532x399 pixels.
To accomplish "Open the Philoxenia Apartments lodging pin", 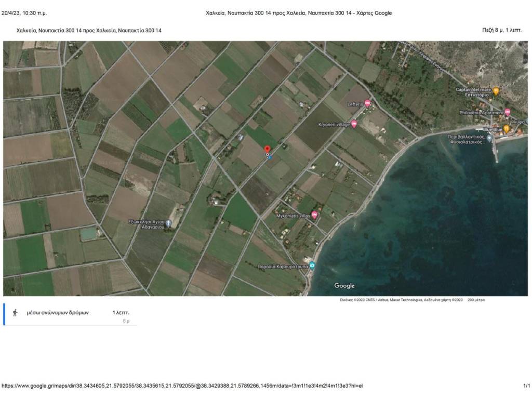I will (x=508, y=112).
